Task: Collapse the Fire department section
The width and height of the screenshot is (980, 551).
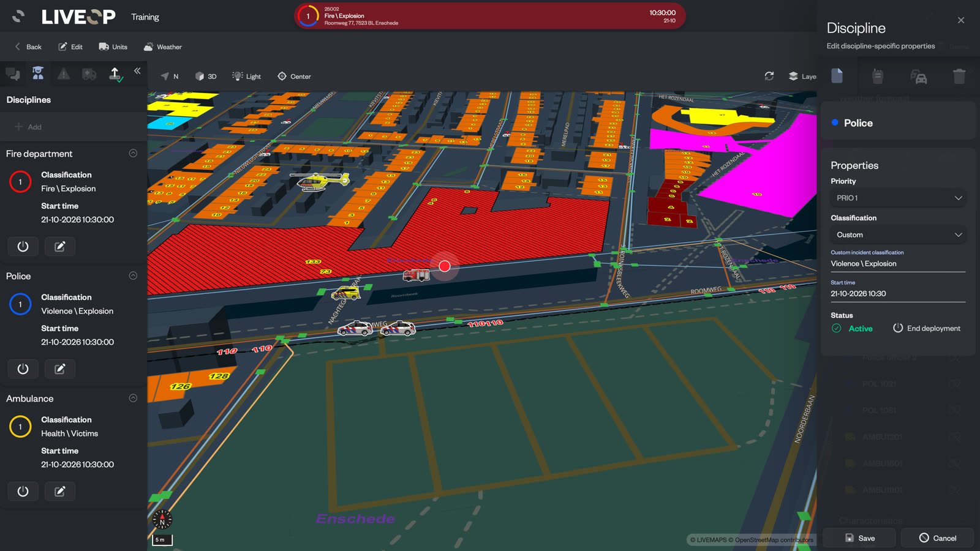Action: [133, 153]
